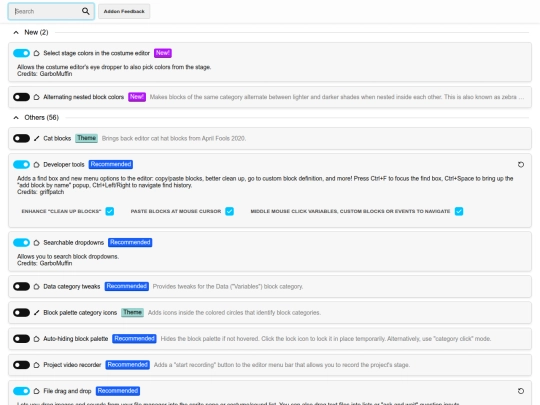Click "Credits: griffpatch" text
The height and width of the screenshot is (405, 540).
pos(41,192)
